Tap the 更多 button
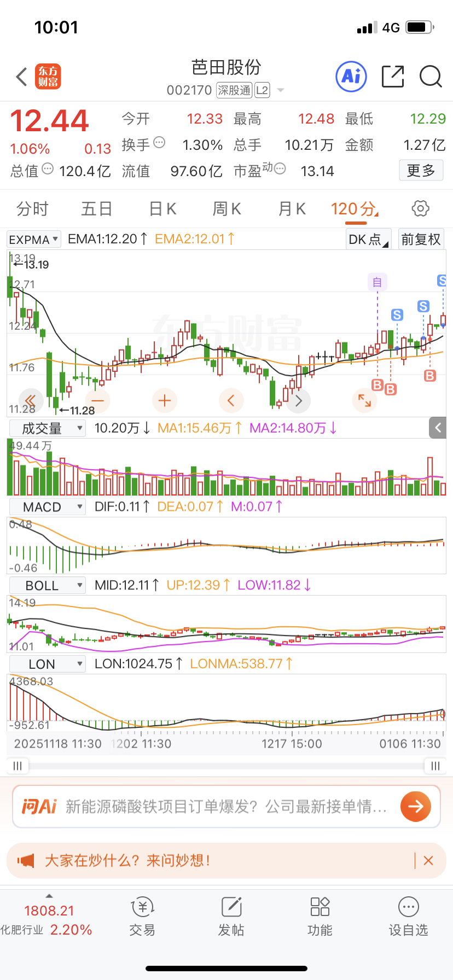 [421, 171]
